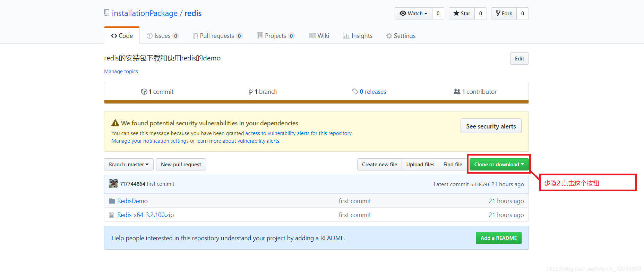View the 1 contributor page

point(475,92)
